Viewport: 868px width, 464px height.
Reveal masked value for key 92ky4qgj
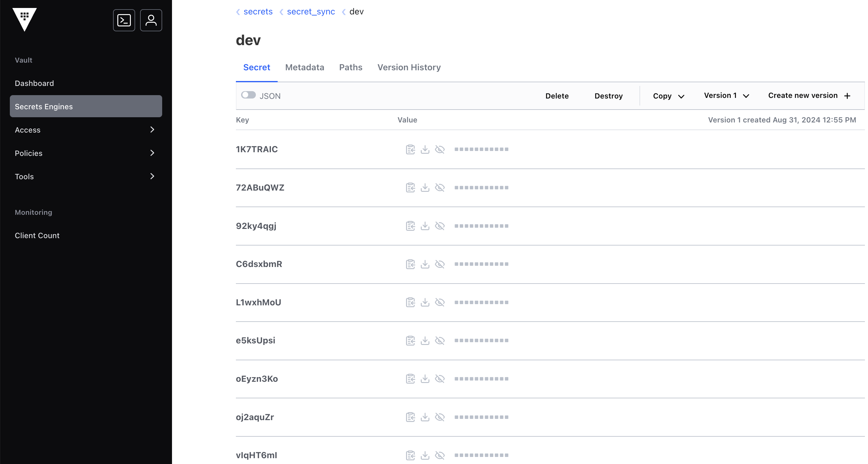tap(440, 226)
